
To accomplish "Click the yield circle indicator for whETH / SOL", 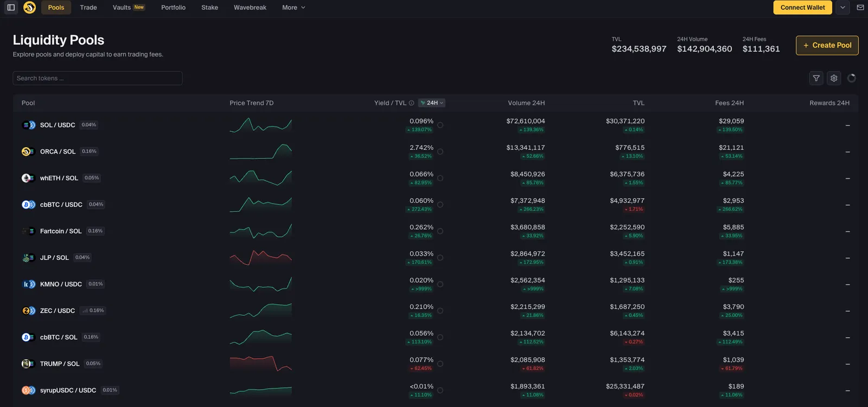I will pyautogui.click(x=440, y=179).
